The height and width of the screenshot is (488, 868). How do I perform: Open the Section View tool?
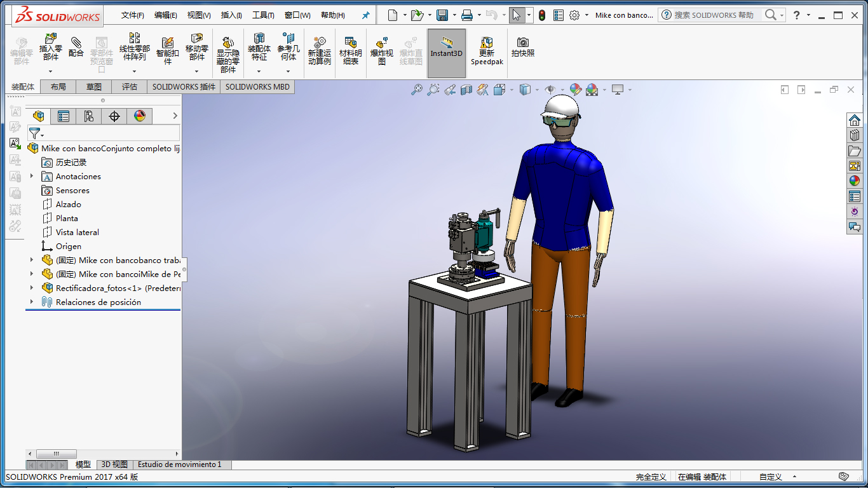click(x=466, y=90)
